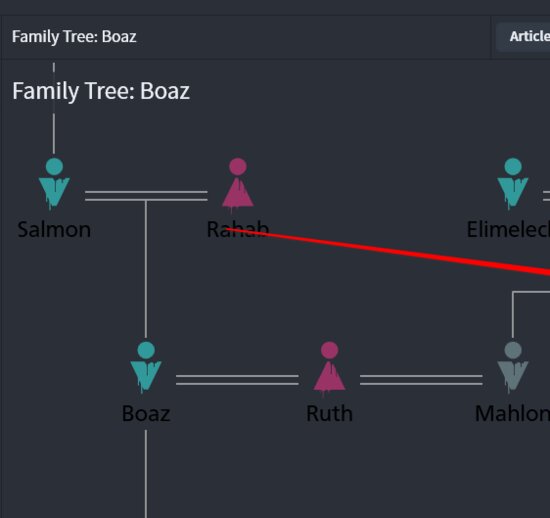This screenshot has width=550, height=518.
Task: Click the gray Mahlon person icon
Action: tap(512, 367)
